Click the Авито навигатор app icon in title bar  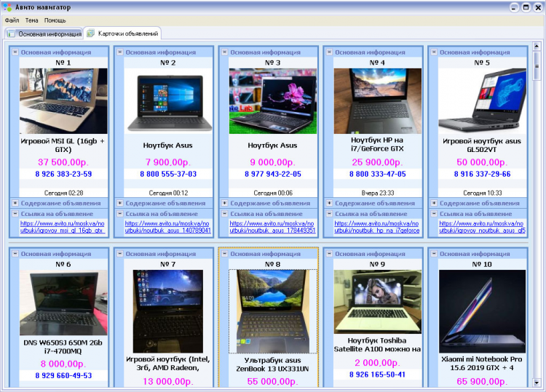pos(7,7)
